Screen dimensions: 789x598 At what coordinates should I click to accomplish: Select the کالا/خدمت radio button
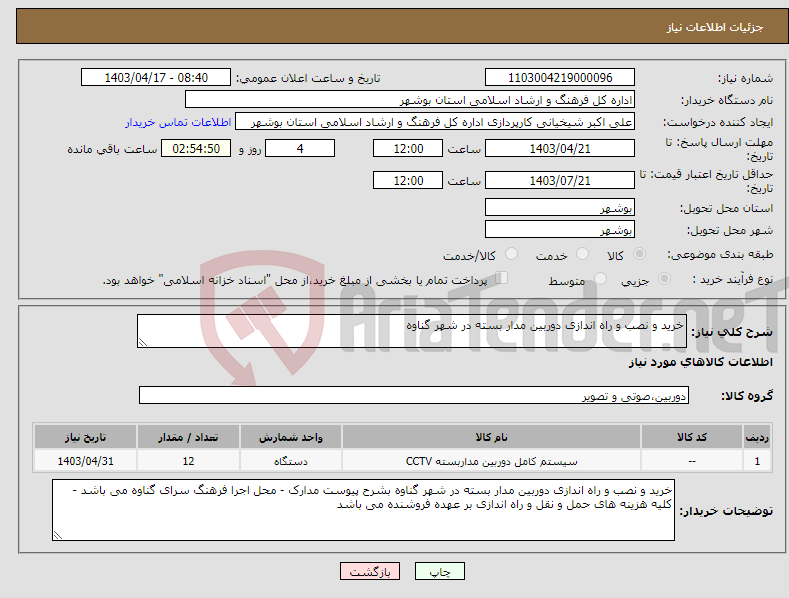click(511, 254)
